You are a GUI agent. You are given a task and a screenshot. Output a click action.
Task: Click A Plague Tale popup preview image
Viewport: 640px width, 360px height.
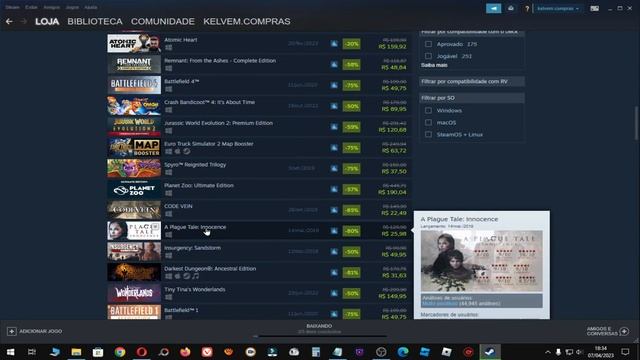[x=482, y=261]
